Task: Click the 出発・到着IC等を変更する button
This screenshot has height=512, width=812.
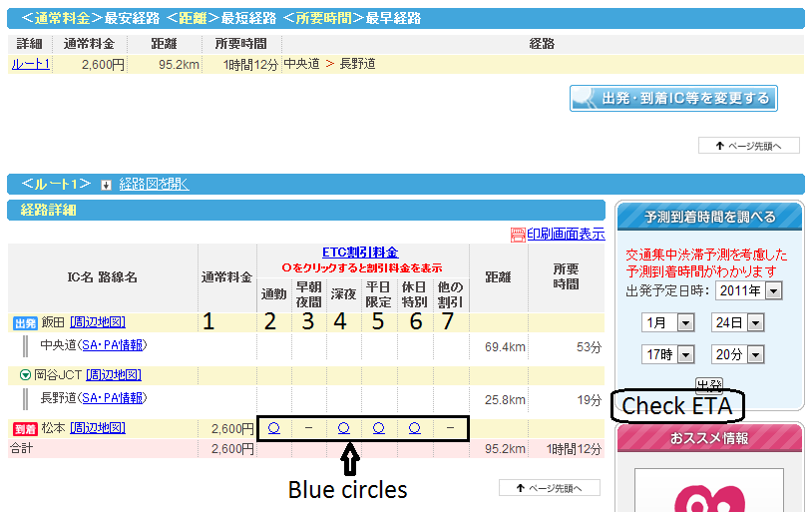Action: [673, 99]
